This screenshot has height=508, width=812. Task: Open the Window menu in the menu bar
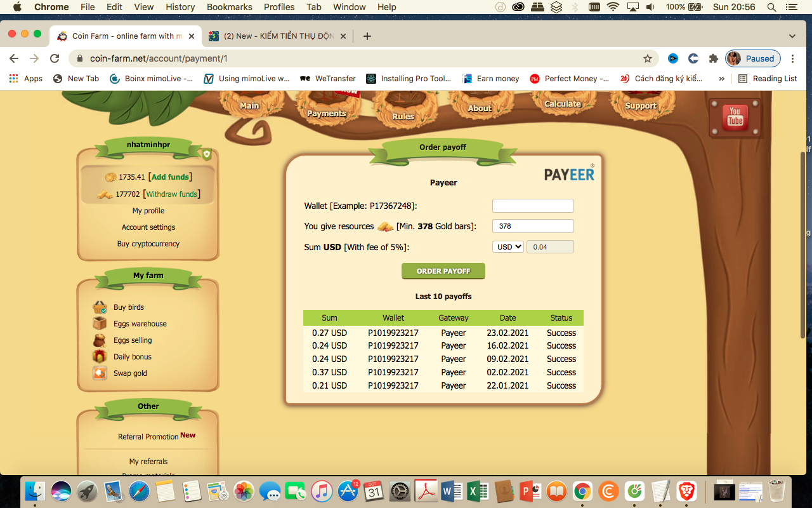point(349,7)
